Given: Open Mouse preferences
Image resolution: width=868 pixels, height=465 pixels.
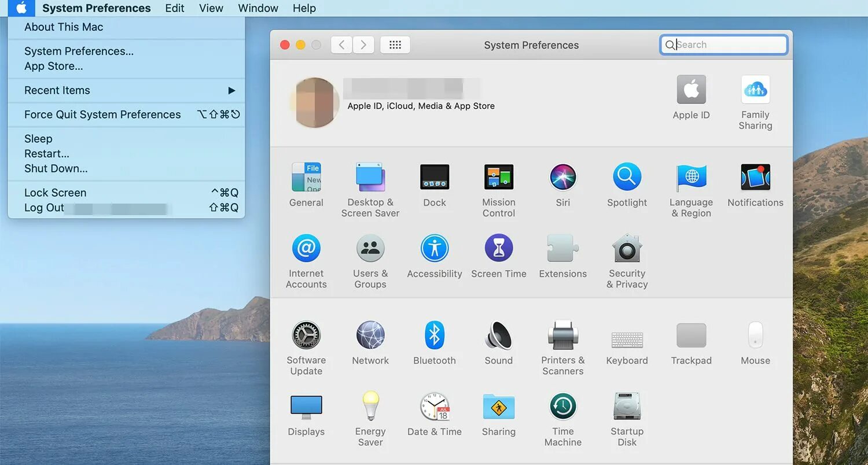Looking at the screenshot, I should coord(755,343).
